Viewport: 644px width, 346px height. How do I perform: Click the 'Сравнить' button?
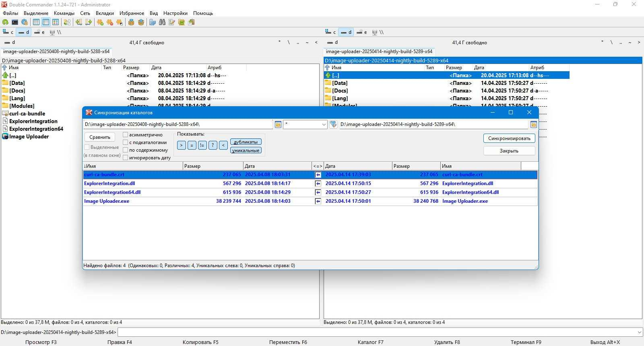point(100,137)
